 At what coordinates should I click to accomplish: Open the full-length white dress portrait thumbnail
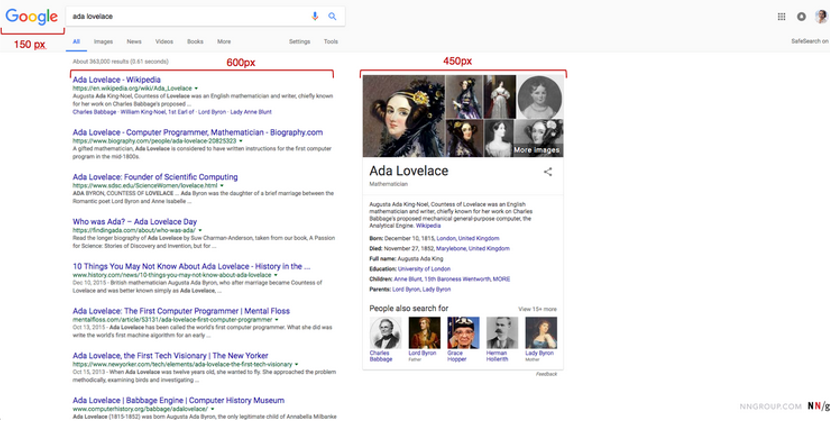click(x=500, y=97)
